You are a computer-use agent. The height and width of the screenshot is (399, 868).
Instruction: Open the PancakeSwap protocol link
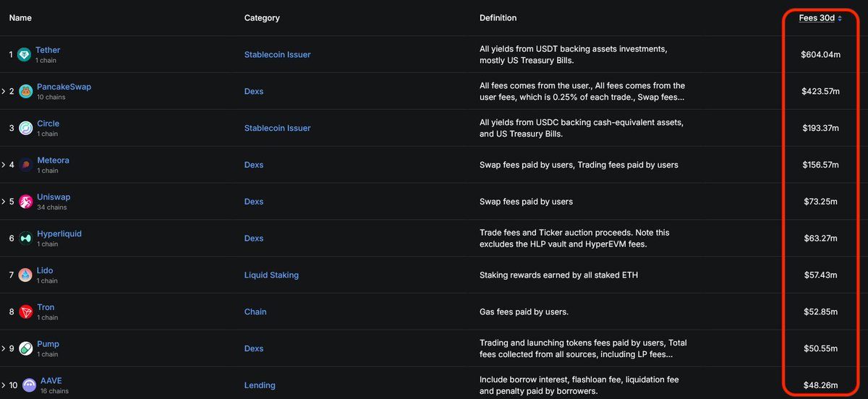point(64,87)
